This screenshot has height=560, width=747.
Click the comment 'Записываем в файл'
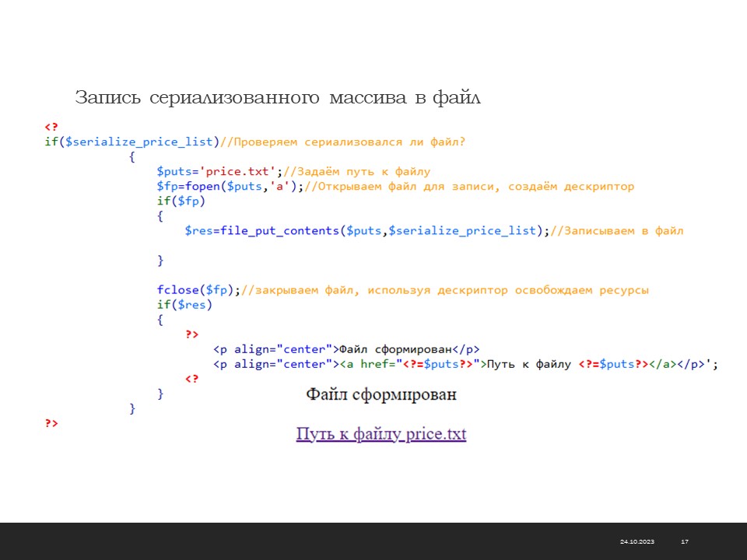coord(616,231)
